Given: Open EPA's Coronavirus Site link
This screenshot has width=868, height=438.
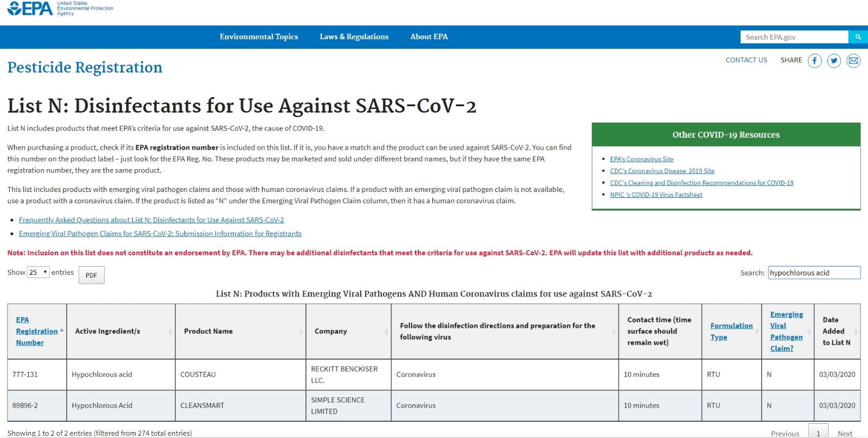Looking at the screenshot, I should (x=642, y=159).
